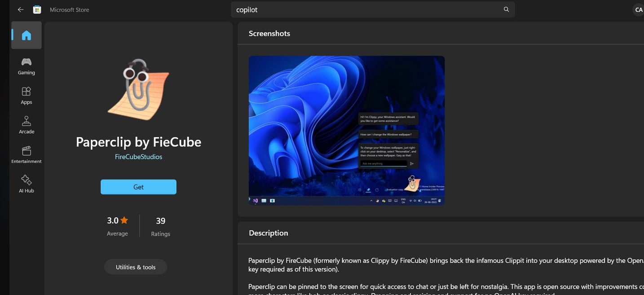Open the Entertainment section in sidebar
644x295 pixels.
pyautogui.click(x=26, y=155)
